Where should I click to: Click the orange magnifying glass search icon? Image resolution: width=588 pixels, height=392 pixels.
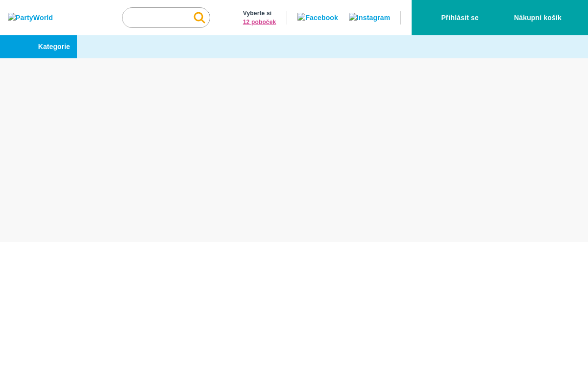pos(199,18)
